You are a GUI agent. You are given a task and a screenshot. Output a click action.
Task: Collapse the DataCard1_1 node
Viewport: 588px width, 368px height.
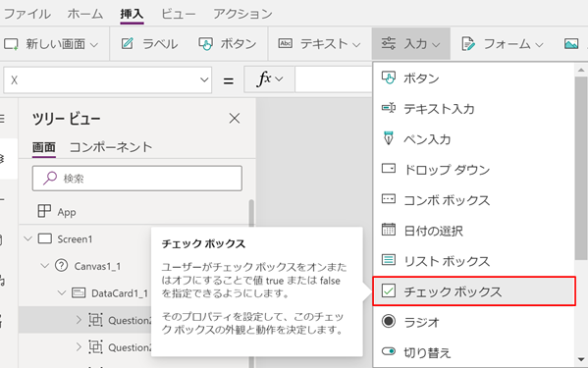point(62,292)
